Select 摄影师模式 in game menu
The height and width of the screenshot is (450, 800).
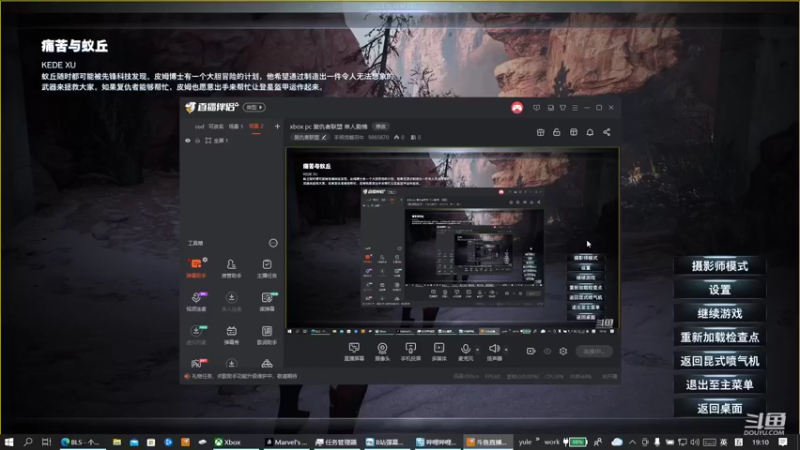[x=719, y=266]
